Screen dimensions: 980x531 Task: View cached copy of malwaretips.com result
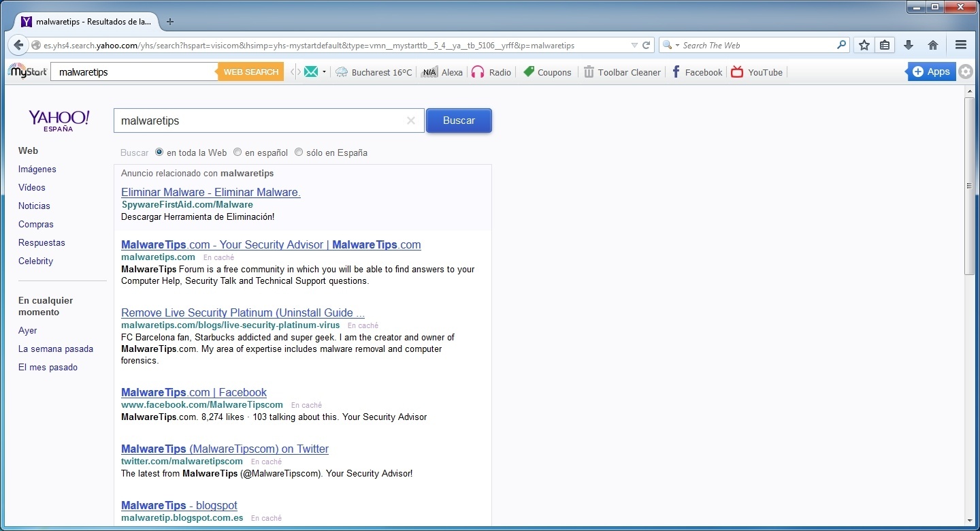tap(218, 257)
